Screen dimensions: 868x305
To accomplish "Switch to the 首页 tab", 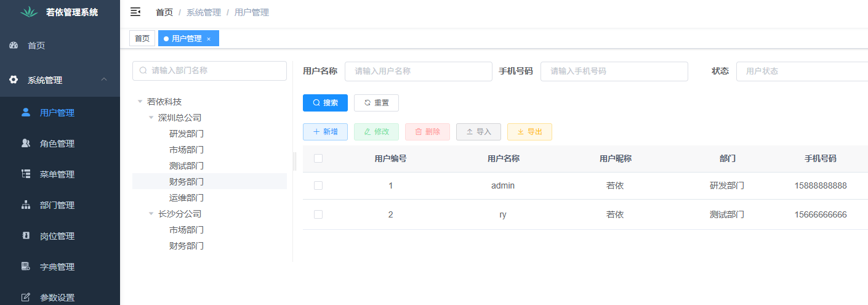I will [142, 39].
